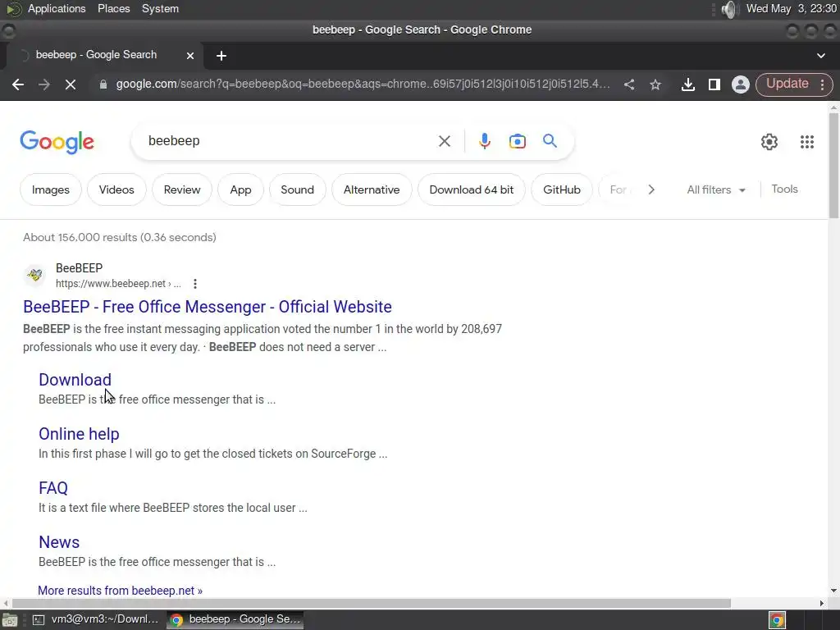Go back to the previous page
The width and height of the screenshot is (840, 630).
pyautogui.click(x=18, y=84)
